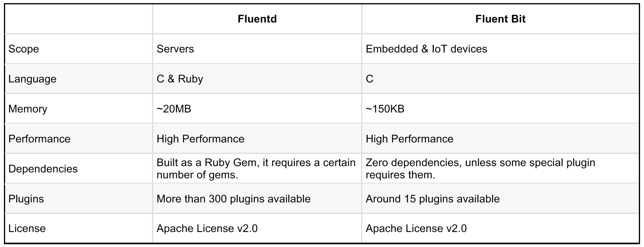Select the C & Ruby cell
The width and height of the screenshot is (644, 247).
(x=180, y=79)
